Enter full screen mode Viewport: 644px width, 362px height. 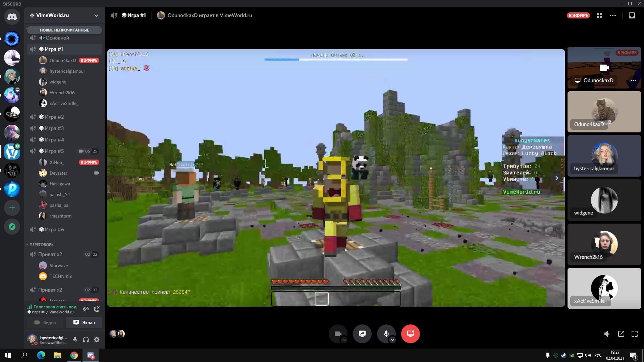[635, 334]
